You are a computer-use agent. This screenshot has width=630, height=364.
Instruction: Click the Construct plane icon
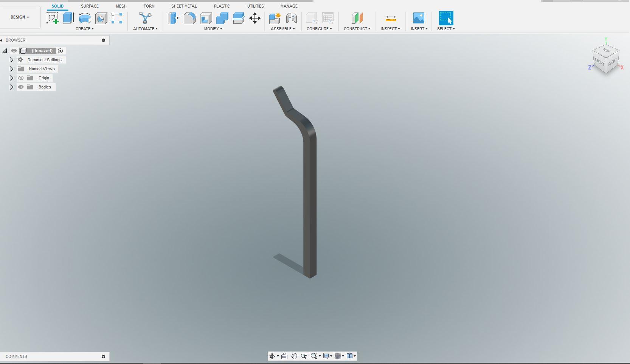[357, 18]
